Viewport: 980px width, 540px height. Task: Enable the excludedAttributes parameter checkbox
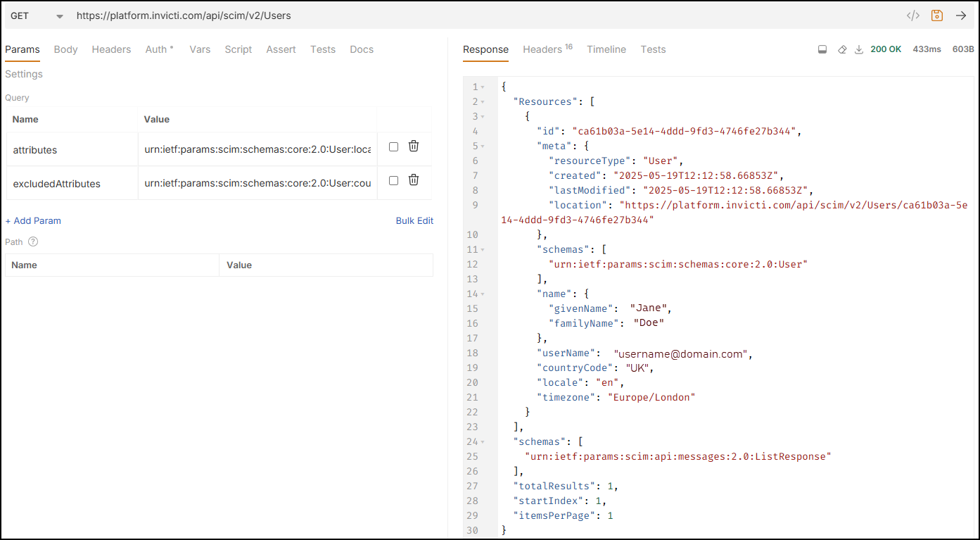(393, 180)
